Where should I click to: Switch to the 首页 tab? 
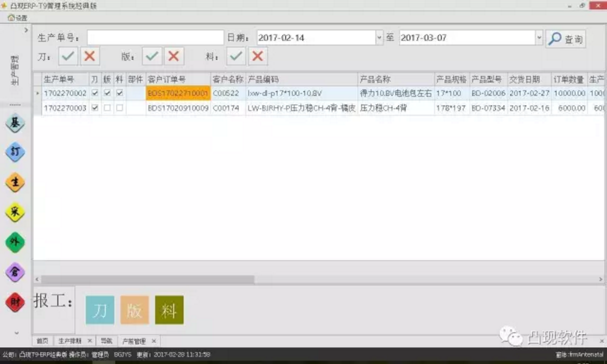[x=42, y=341]
